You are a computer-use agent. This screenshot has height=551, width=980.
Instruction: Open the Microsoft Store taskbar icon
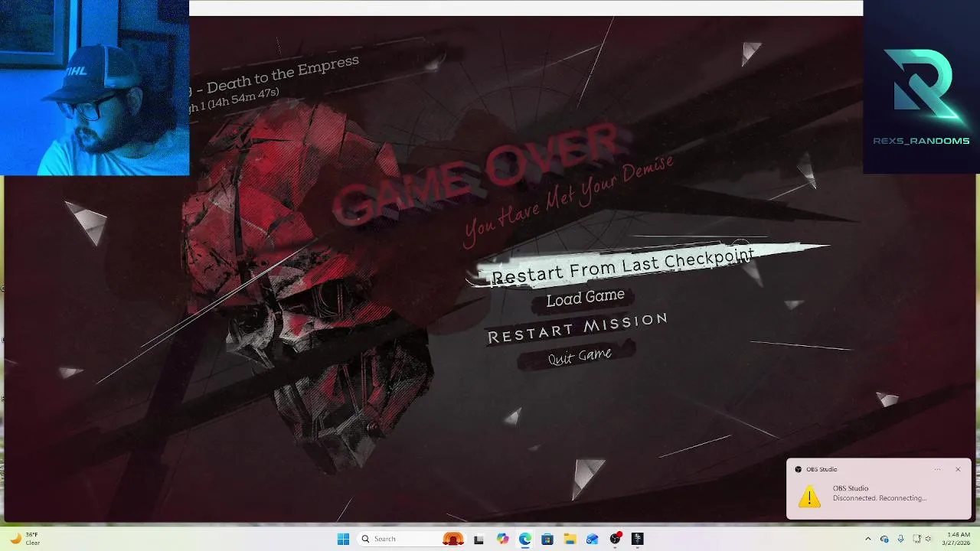point(547,539)
